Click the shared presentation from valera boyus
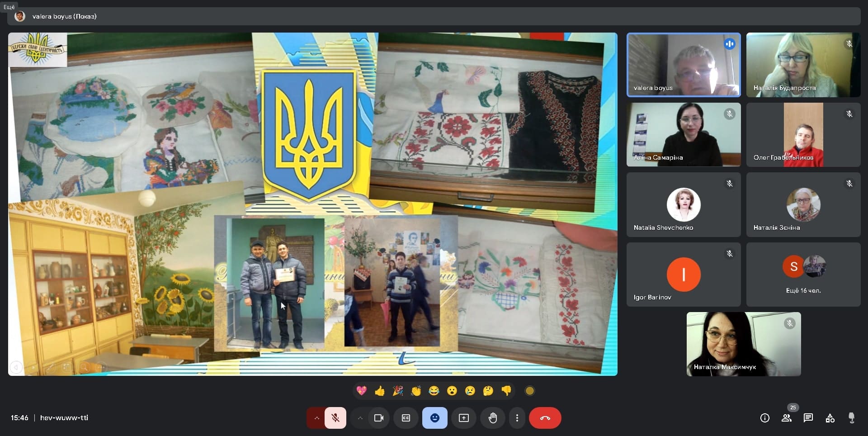868x436 pixels. pos(313,204)
